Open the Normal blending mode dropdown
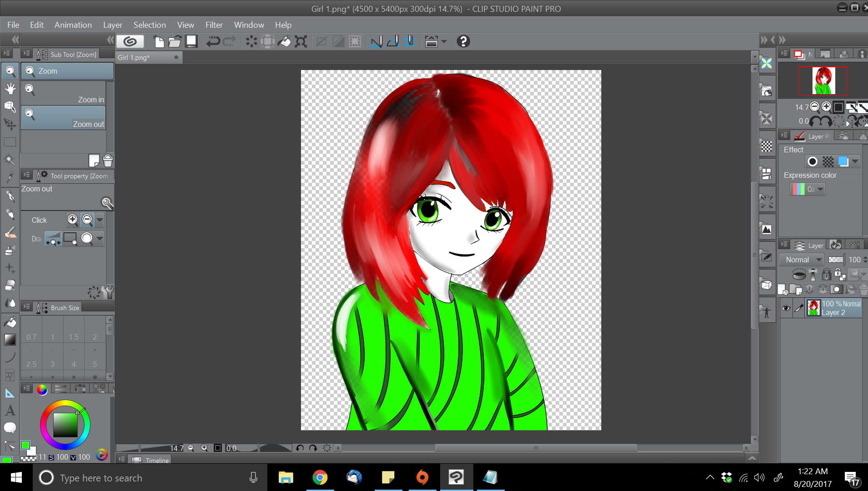Screen dimensions: 868x491 [x=803, y=260]
